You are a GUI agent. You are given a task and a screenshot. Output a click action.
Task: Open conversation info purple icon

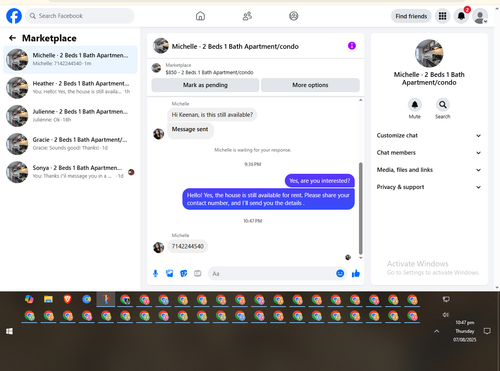click(352, 46)
